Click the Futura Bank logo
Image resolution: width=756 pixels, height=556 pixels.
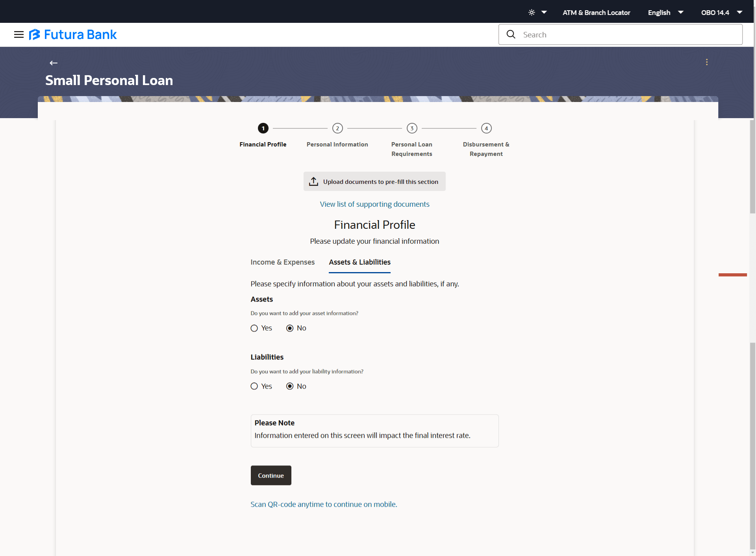tap(73, 35)
